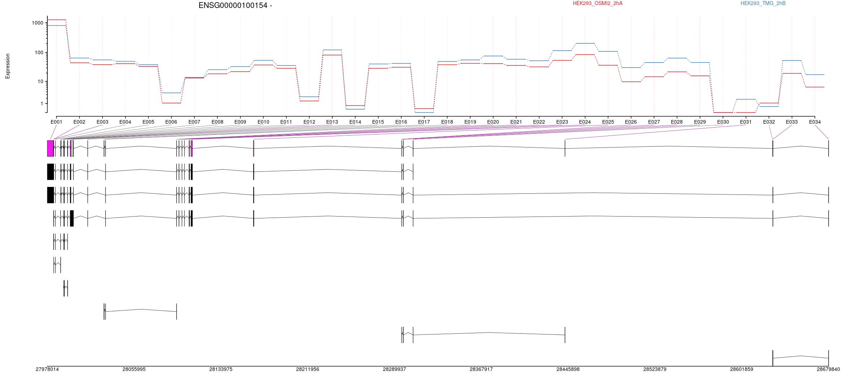868x376 pixels.
Task: Click exon label E019
Action: (470, 122)
